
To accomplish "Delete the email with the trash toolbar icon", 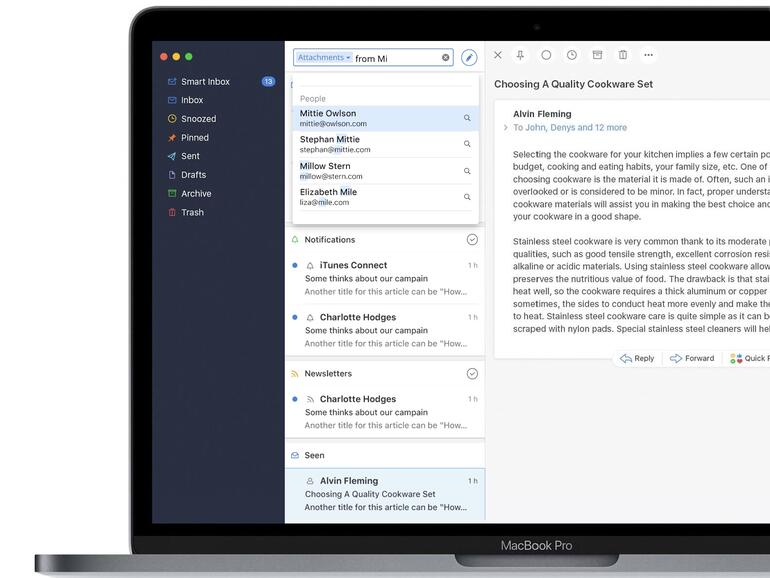I will coord(623,55).
